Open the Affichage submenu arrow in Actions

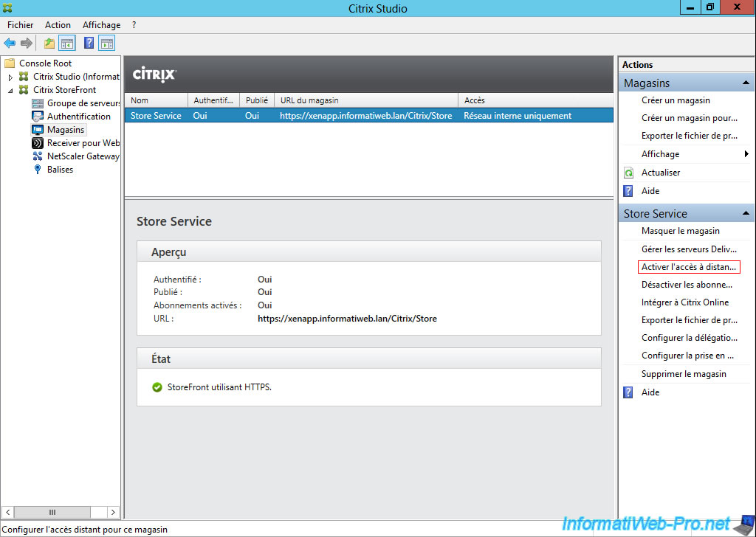tap(747, 154)
